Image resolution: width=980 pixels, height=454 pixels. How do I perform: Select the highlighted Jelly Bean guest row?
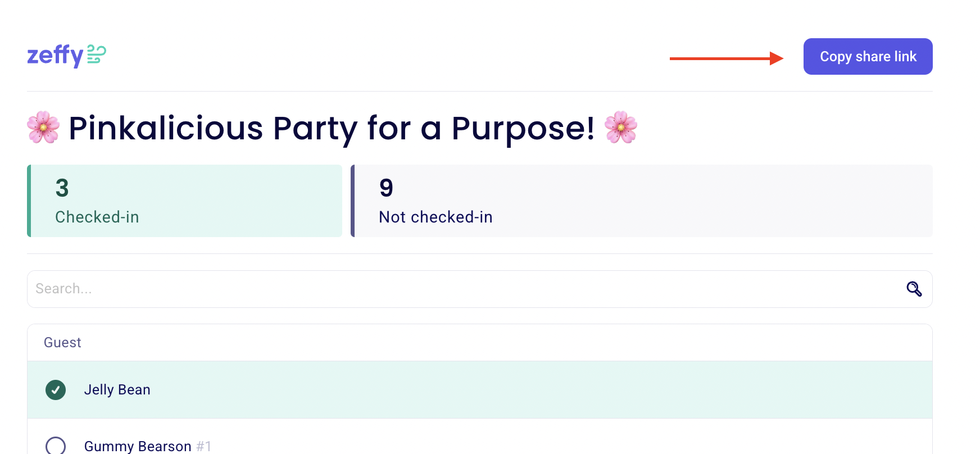(337, 389)
